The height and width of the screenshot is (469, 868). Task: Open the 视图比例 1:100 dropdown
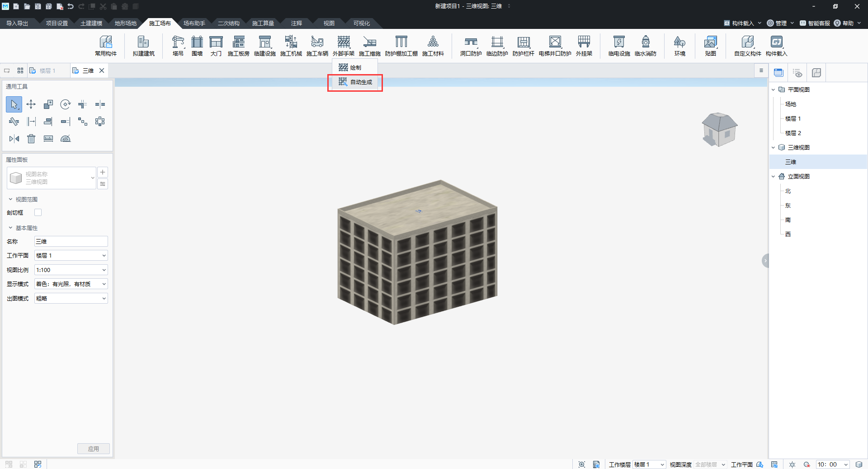point(71,270)
